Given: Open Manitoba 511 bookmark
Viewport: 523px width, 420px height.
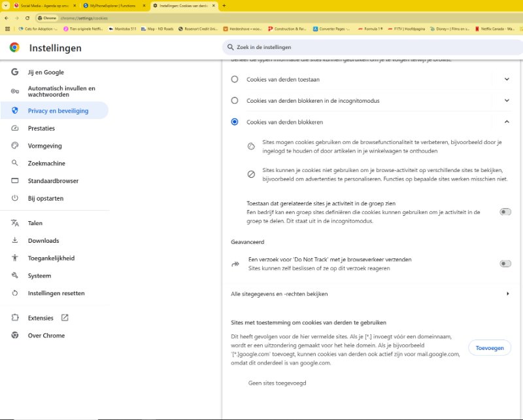Looking at the screenshot, I should [x=122, y=29].
